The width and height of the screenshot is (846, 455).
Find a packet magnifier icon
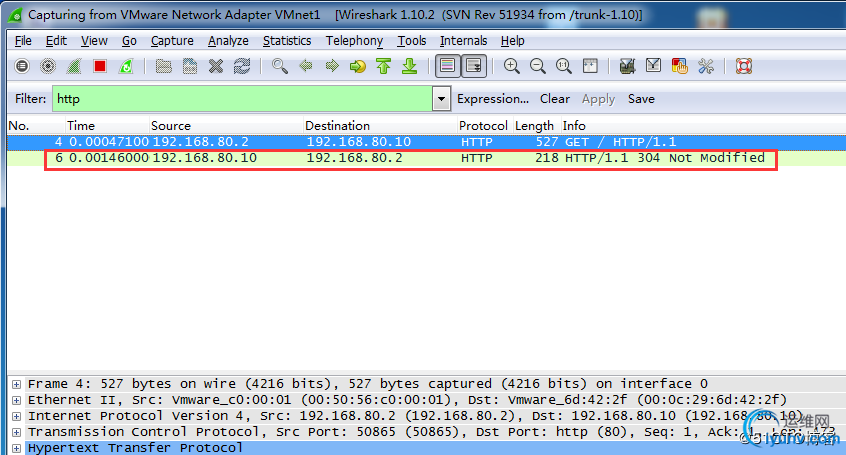point(279,66)
